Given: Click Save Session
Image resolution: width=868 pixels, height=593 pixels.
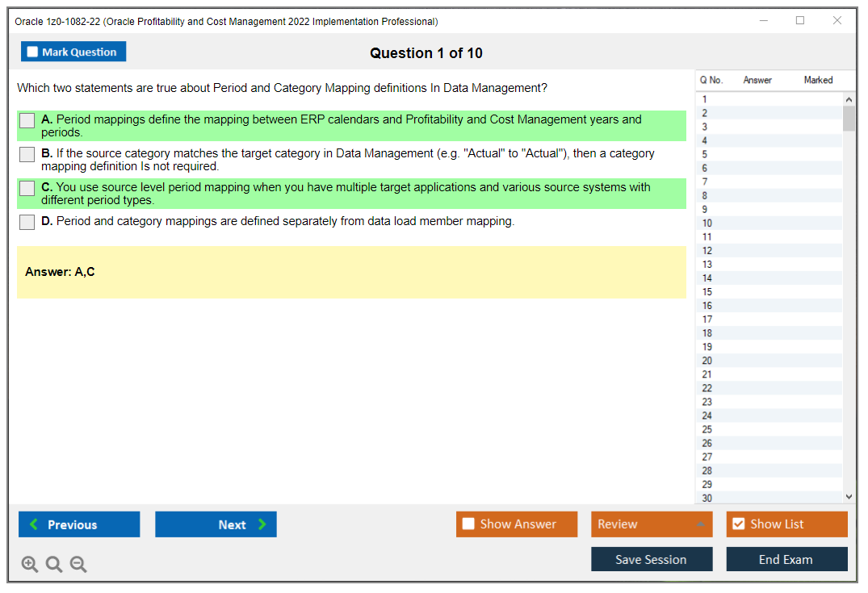Looking at the screenshot, I should (x=652, y=558).
